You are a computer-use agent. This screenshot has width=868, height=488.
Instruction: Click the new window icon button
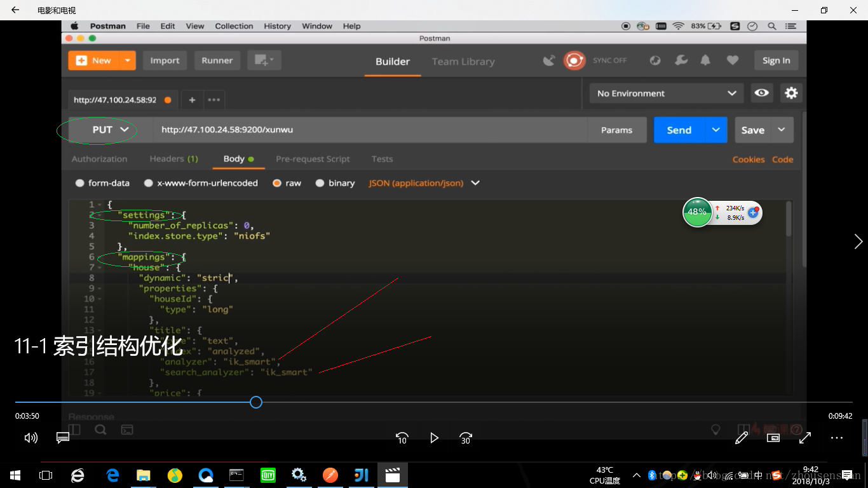(x=264, y=60)
